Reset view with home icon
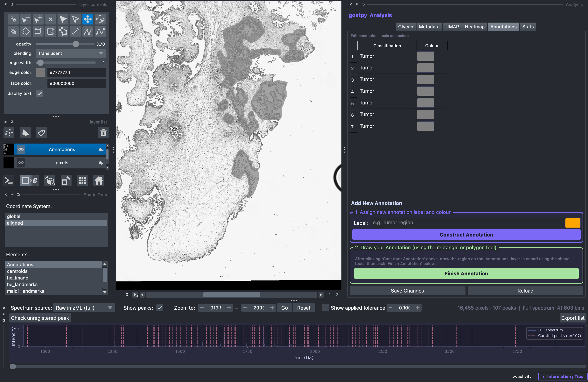This screenshot has height=382, width=588. (x=99, y=181)
